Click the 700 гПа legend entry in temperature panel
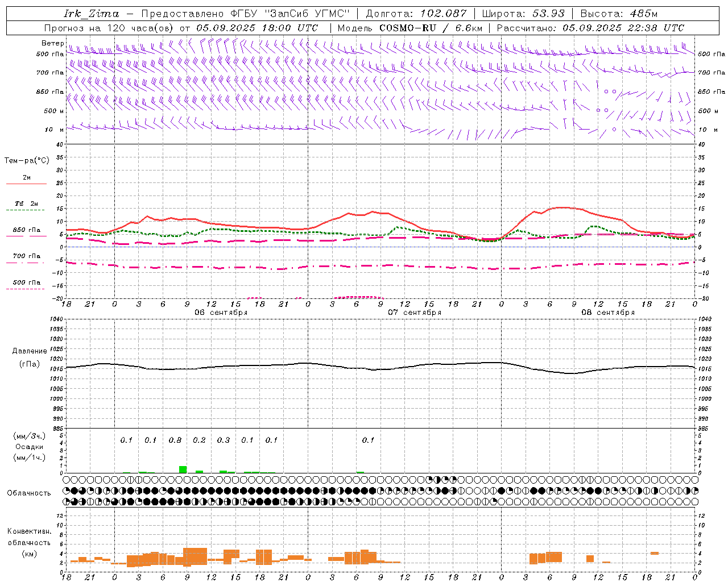 tap(27, 256)
